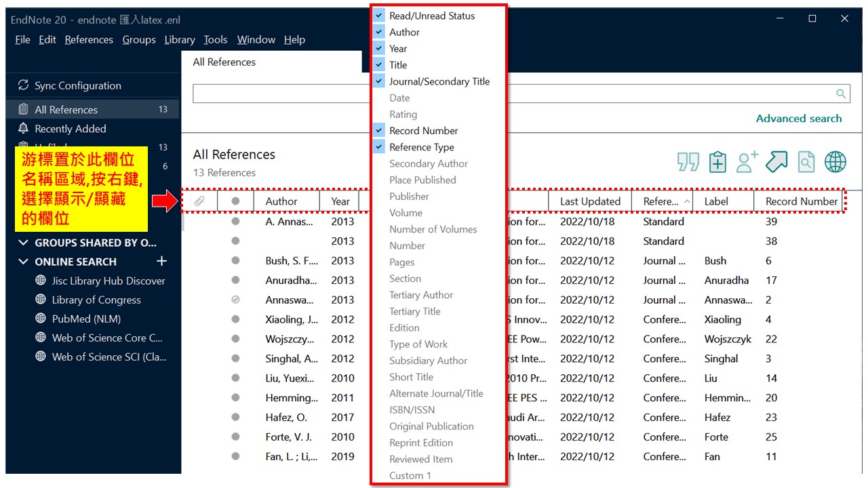The image size is (868, 488).
Task: Click the Find Full Text icon
Action: (x=806, y=162)
